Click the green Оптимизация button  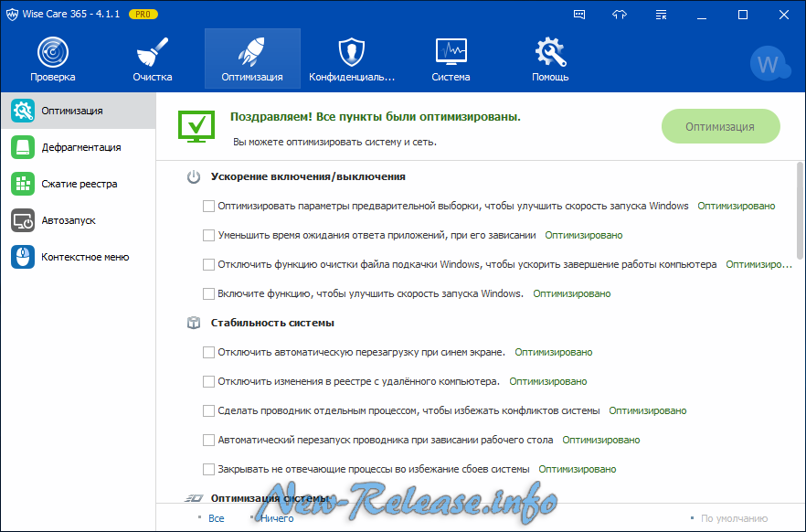[721, 126]
